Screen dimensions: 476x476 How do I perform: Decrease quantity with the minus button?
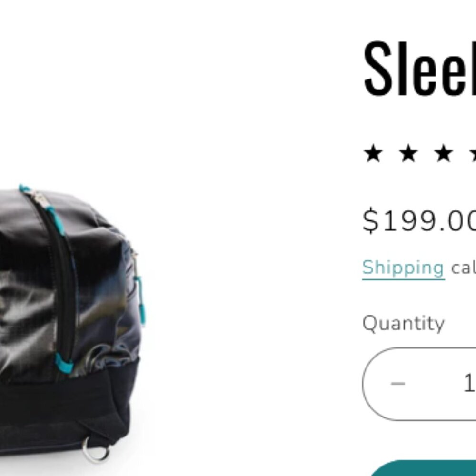(x=397, y=384)
